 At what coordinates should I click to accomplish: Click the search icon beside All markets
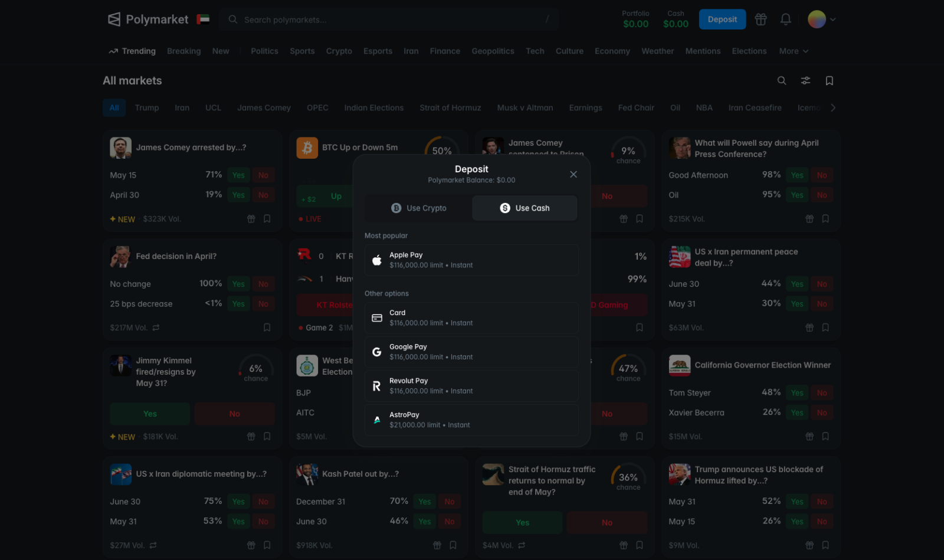coord(782,81)
